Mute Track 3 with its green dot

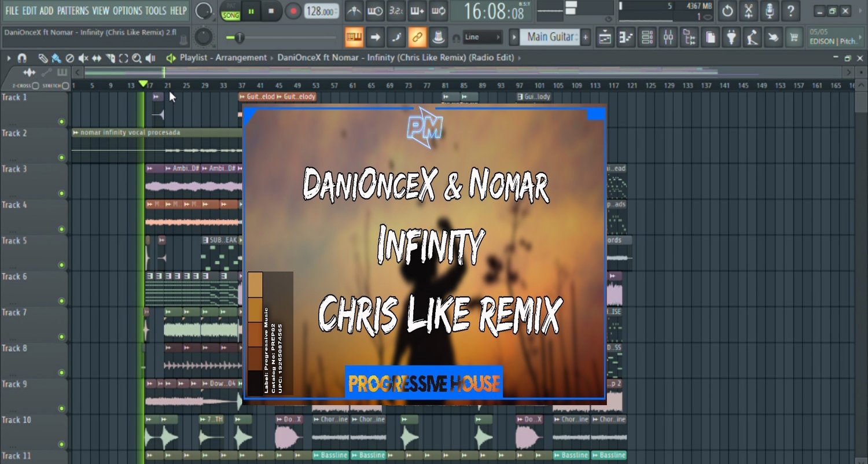tap(61, 193)
